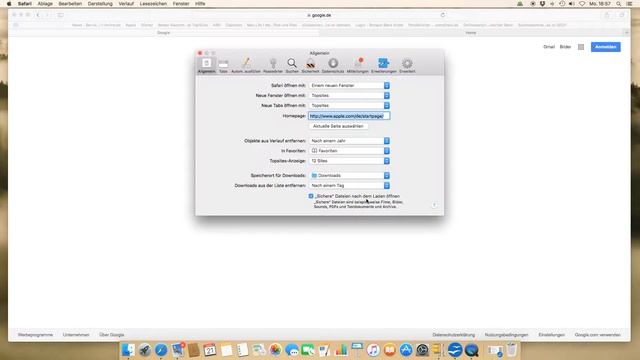Screen dimensions: 640x360
Task: Reload the google.de page in Safari
Action: 442,15
